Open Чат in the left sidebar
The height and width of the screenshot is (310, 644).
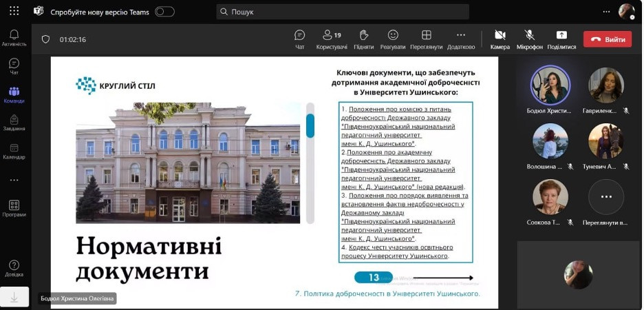tap(14, 66)
